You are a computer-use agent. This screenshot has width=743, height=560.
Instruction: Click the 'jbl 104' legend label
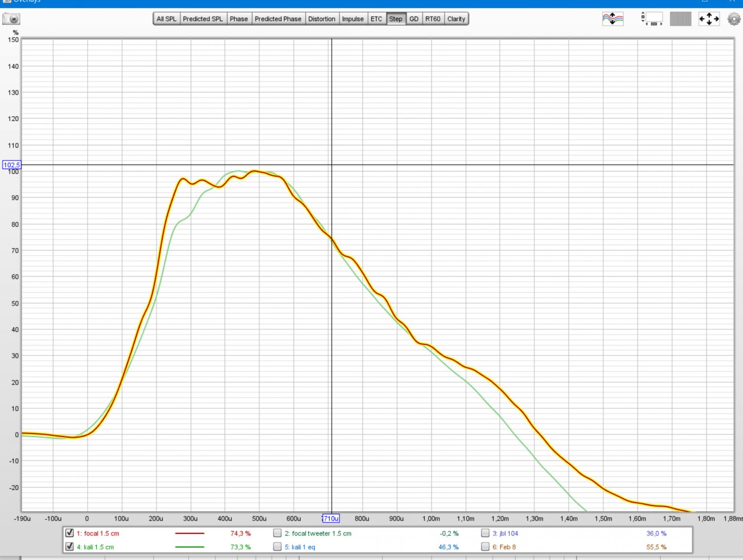point(505,533)
